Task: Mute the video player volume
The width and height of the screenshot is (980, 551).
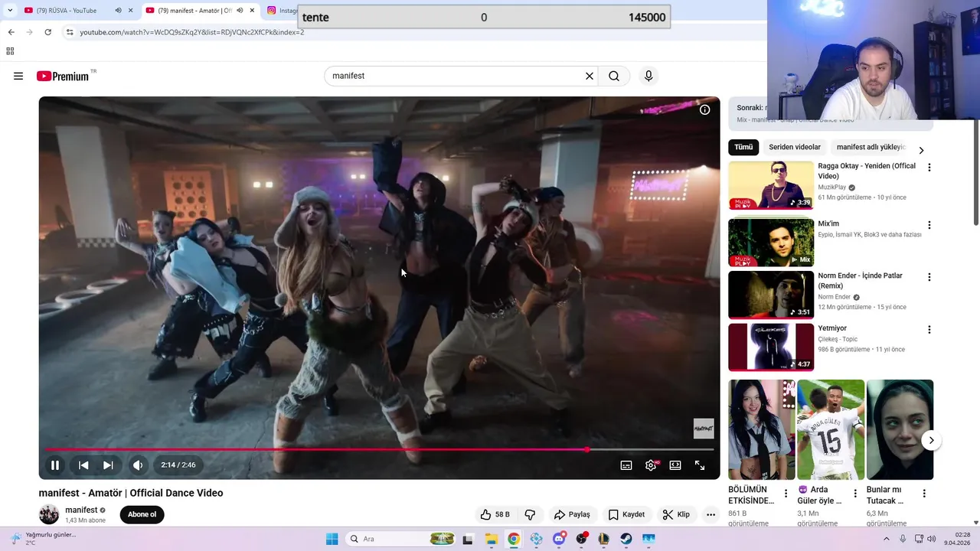Action: 138,465
